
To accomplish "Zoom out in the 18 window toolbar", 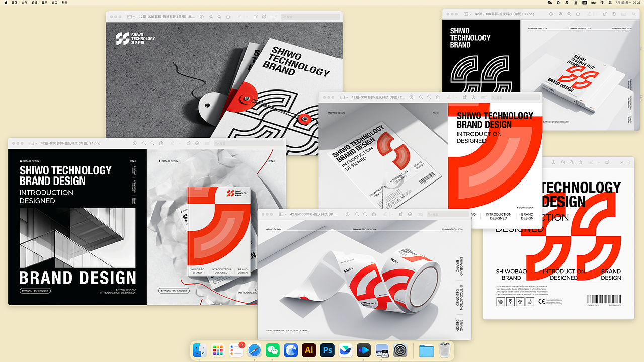I will 211,17.
